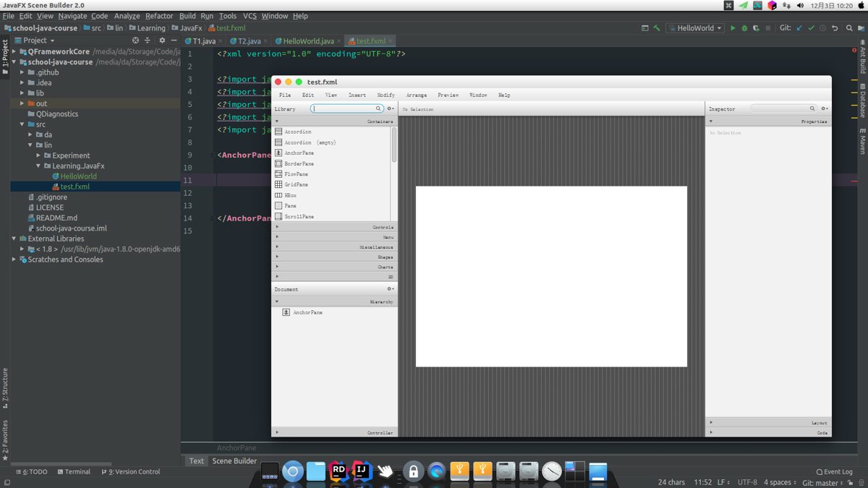Open the HelloWorld run configuration dropdown
868x488 pixels.
694,28
